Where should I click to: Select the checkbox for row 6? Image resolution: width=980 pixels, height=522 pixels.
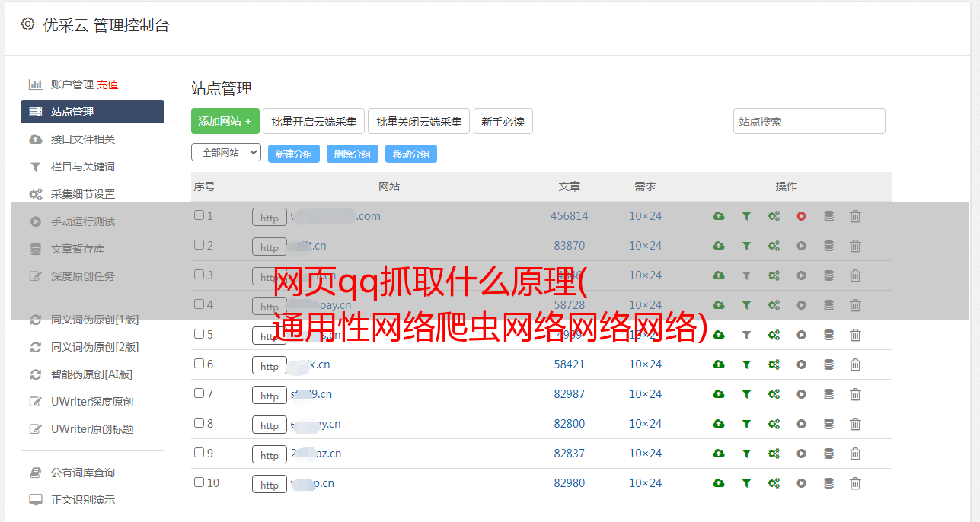coord(199,364)
